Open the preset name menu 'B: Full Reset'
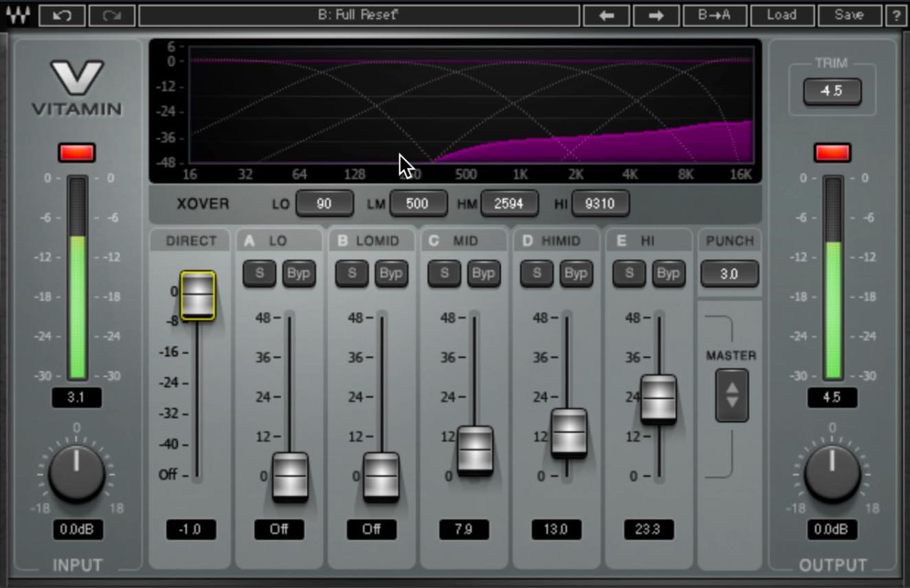 coord(359,15)
